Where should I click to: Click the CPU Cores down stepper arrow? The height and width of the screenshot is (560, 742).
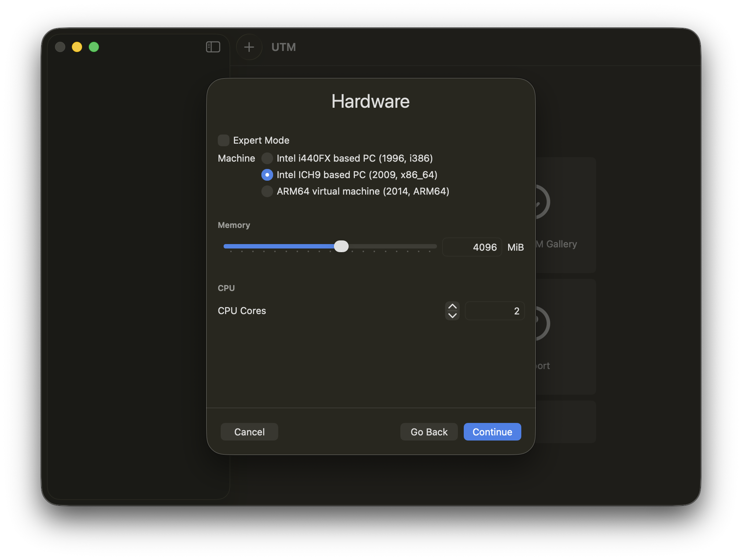[x=452, y=315]
